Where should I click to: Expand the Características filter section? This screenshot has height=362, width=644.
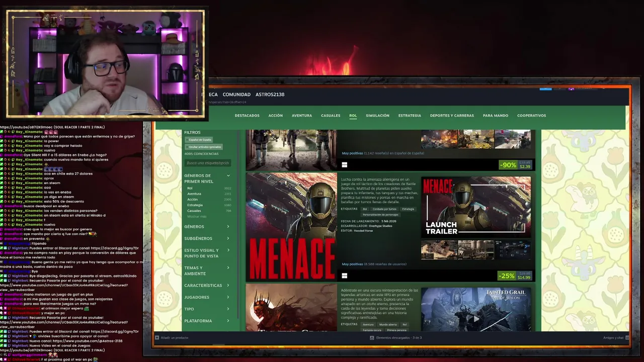(x=207, y=286)
